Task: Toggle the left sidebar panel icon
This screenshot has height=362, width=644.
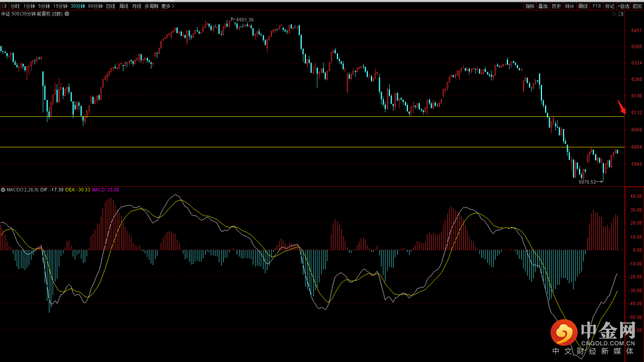Action: tap(4, 6)
